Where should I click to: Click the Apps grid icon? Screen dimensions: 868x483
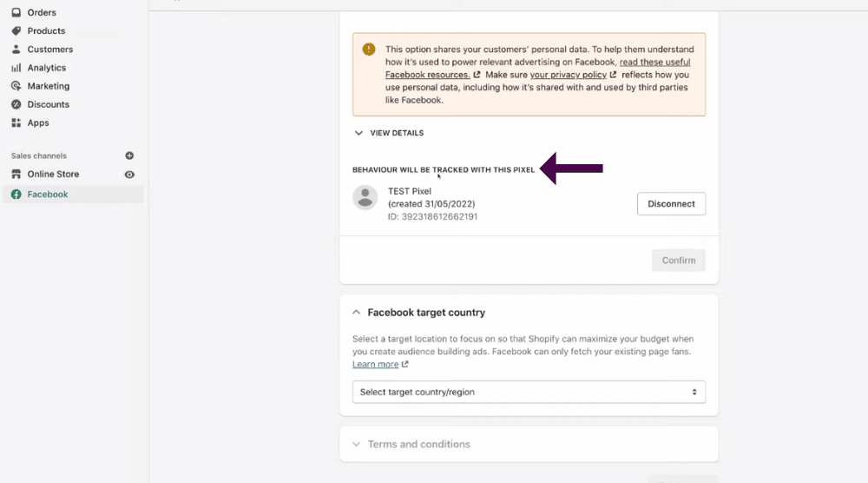(16, 122)
